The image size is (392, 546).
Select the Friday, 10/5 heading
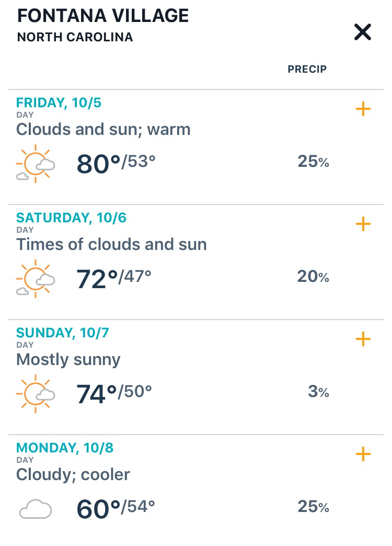click(x=59, y=103)
